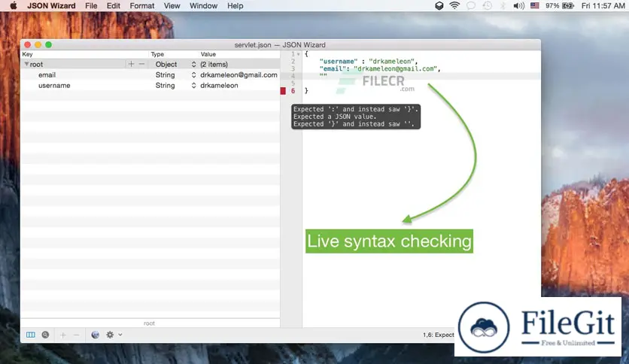629x364 pixels.
Task: Open the Edit menu
Action: point(114,5)
